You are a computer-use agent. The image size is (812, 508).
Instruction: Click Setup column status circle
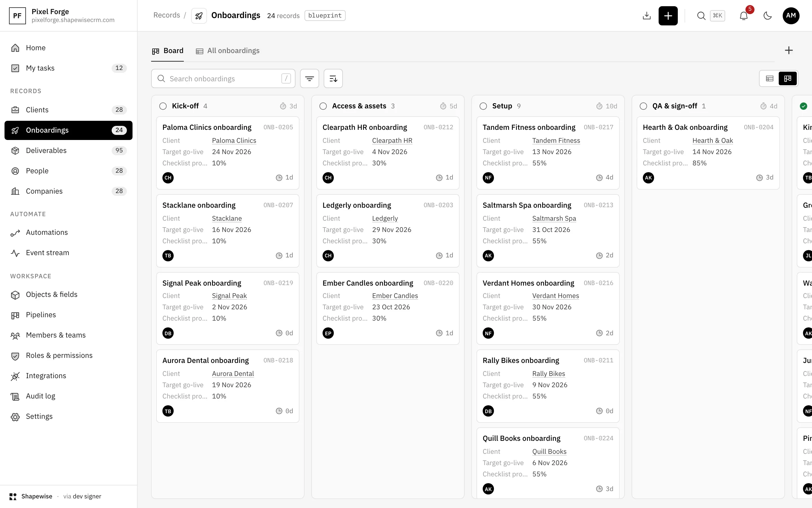pos(483,106)
